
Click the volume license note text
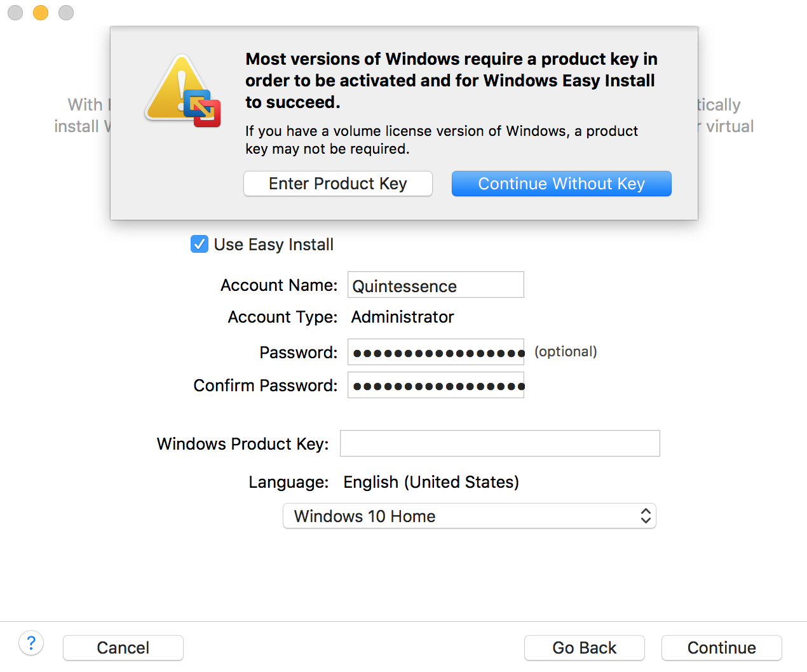tap(442, 140)
